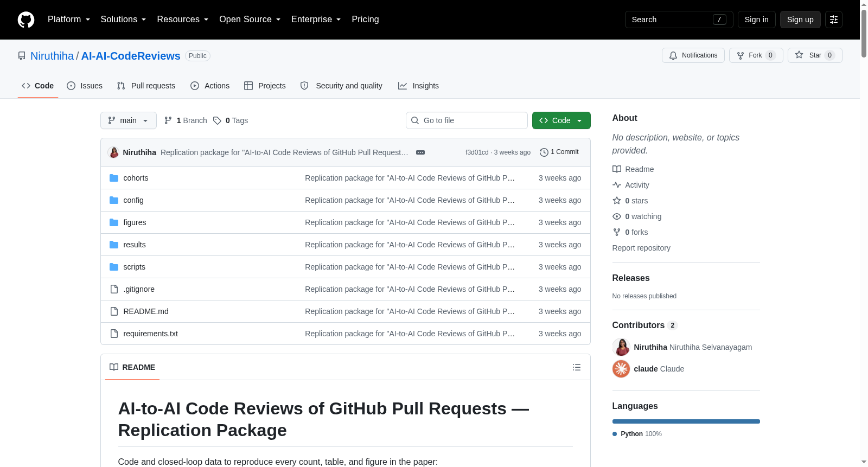Viewport: 868px width, 467px height.
Task: Click the Python 100% language link
Action: [x=637, y=434]
